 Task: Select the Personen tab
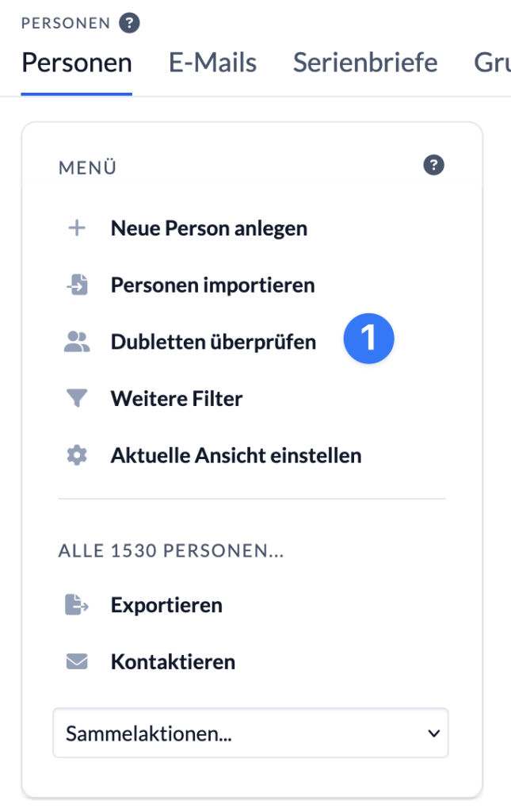tap(77, 62)
